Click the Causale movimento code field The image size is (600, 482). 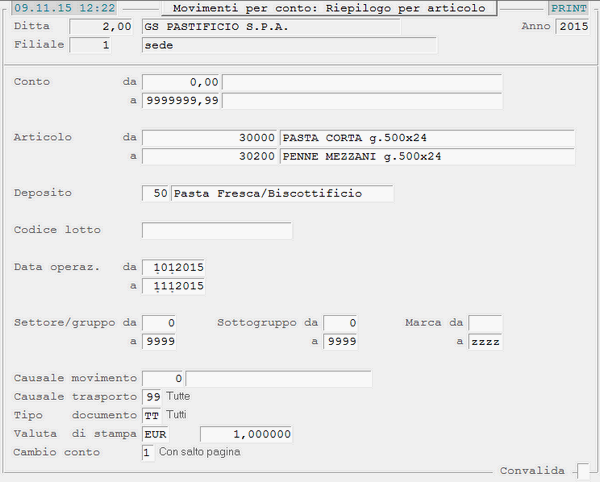tap(163, 379)
